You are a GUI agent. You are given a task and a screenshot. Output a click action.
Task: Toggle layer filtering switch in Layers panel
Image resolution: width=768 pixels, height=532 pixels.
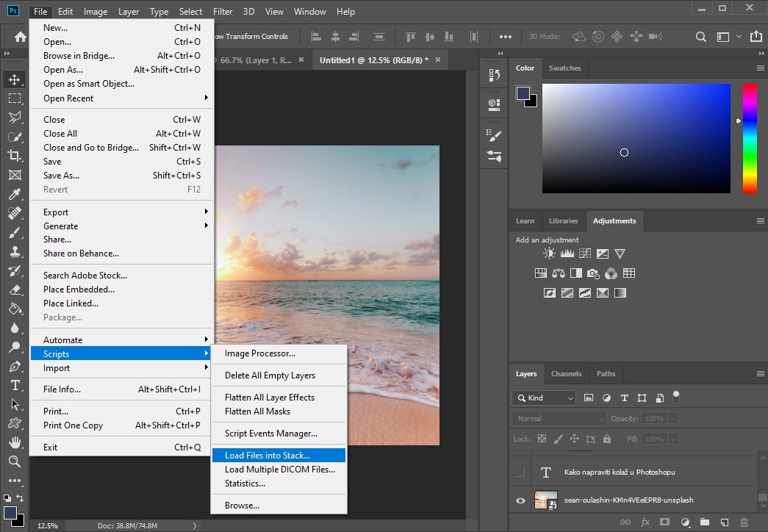coord(676,397)
